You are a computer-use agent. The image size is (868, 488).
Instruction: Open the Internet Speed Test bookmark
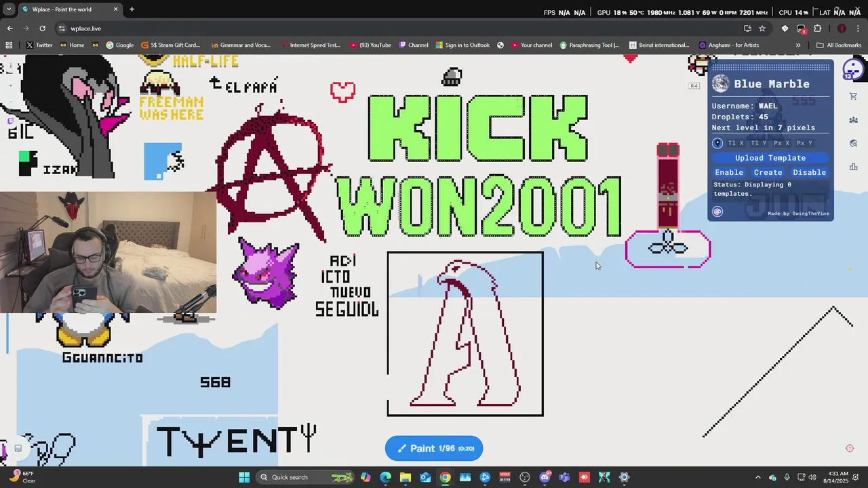(x=309, y=45)
